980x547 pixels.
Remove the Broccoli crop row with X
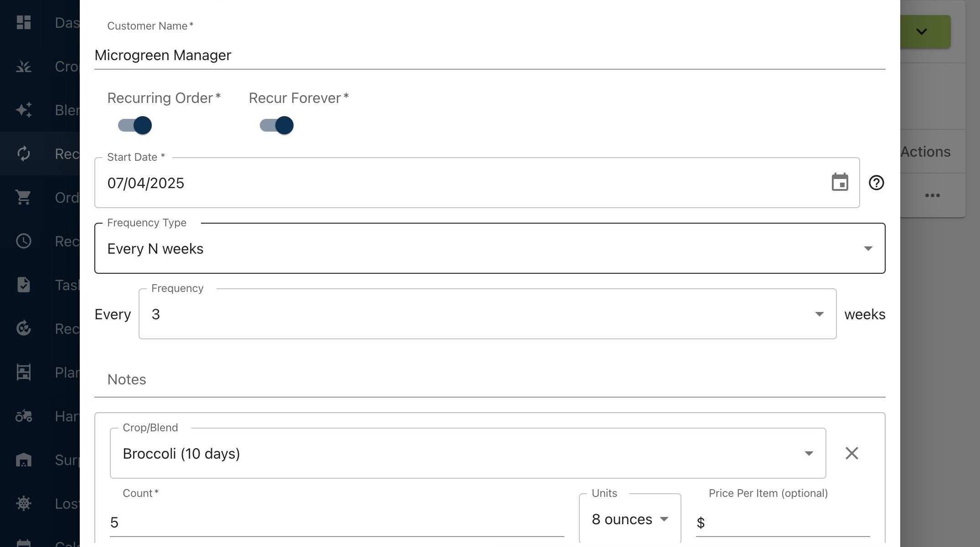pyautogui.click(x=851, y=453)
